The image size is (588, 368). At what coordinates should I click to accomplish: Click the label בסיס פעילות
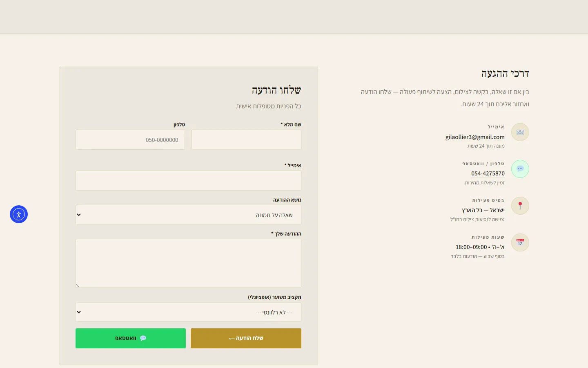click(488, 200)
